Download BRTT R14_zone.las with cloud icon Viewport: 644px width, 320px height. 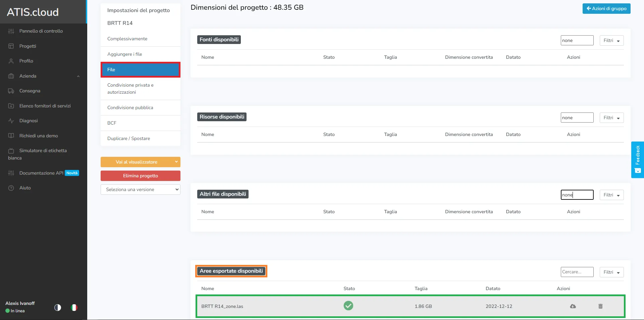(573, 306)
